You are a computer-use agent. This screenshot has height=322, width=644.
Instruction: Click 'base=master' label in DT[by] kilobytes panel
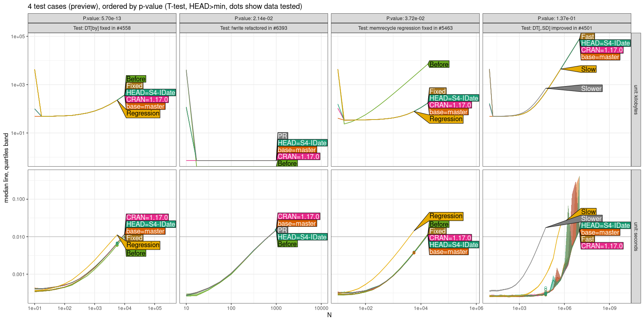[145, 106]
